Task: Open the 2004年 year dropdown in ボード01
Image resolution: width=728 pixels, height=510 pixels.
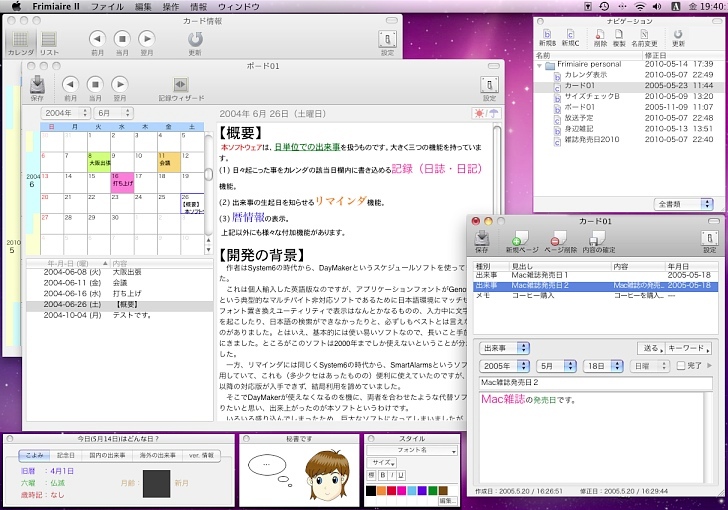Action: 66,113
